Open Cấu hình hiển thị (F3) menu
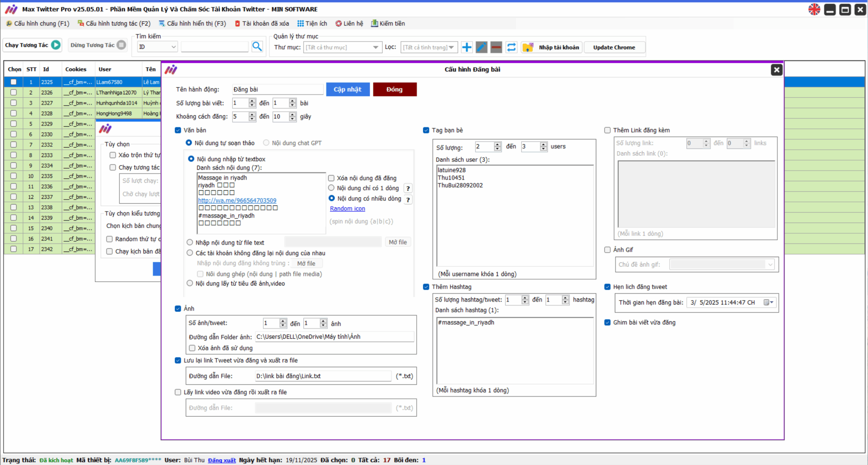868x465 pixels. [x=193, y=23]
